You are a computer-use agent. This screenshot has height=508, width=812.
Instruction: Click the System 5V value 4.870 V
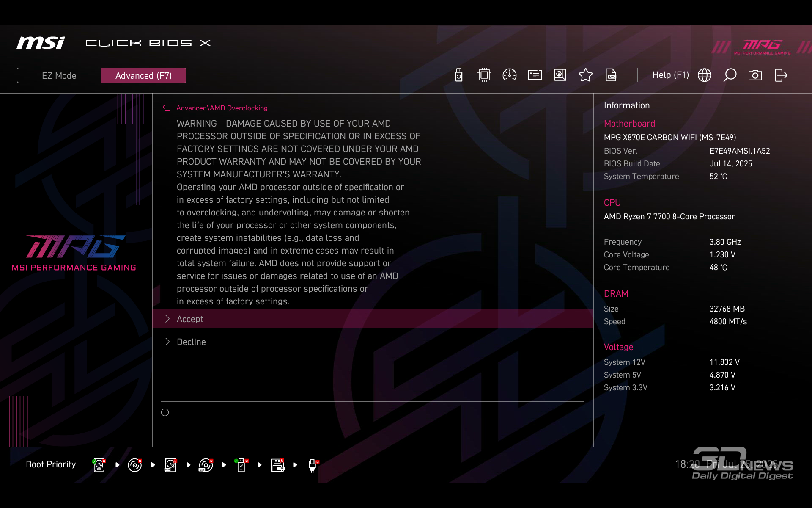(x=722, y=375)
